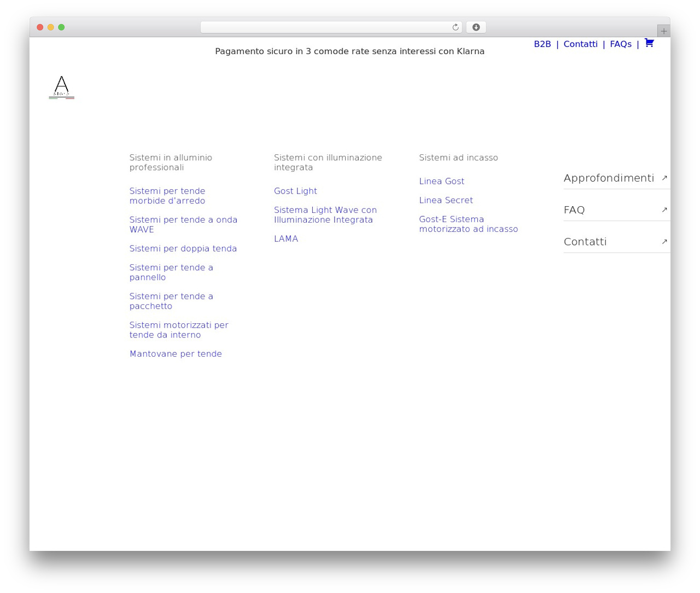Click heading Sistemi ad incasso
700x593 pixels.
[x=458, y=158]
